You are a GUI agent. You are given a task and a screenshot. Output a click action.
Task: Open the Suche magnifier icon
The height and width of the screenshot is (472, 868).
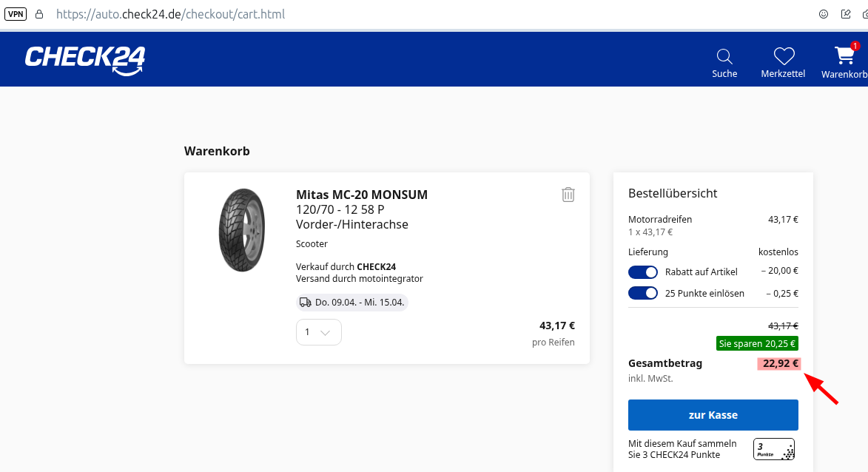pos(724,57)
